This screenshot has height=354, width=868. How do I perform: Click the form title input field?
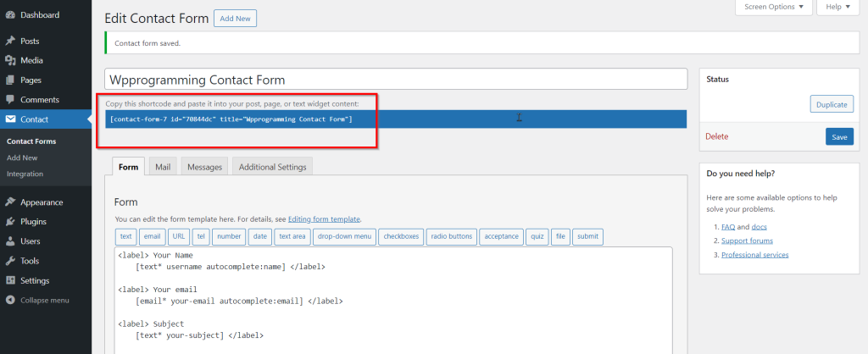395,79
